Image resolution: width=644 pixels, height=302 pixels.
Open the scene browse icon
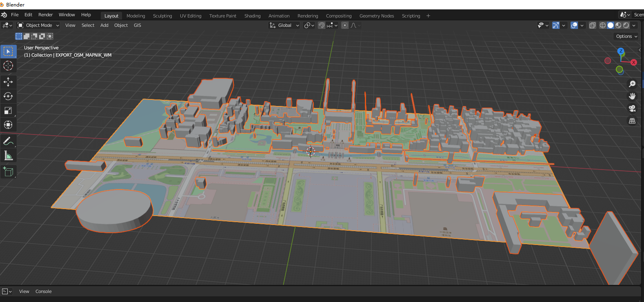pos(625,15)
